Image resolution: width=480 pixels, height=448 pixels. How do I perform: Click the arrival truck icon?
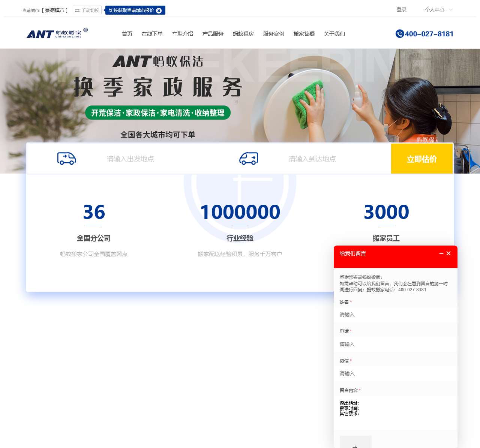pyautogui.click(x=249, y=159)
